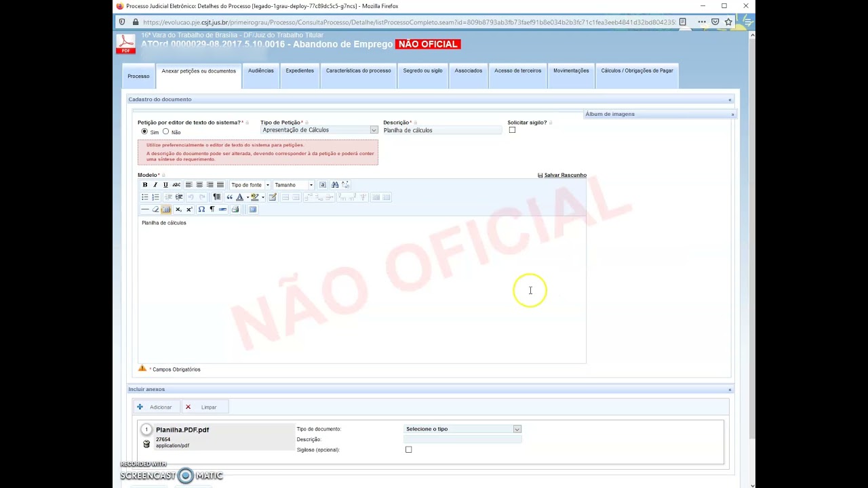This screenshot has width=868, height=488.
Task: Click the find binoculars icon
Action: [335, 185]
